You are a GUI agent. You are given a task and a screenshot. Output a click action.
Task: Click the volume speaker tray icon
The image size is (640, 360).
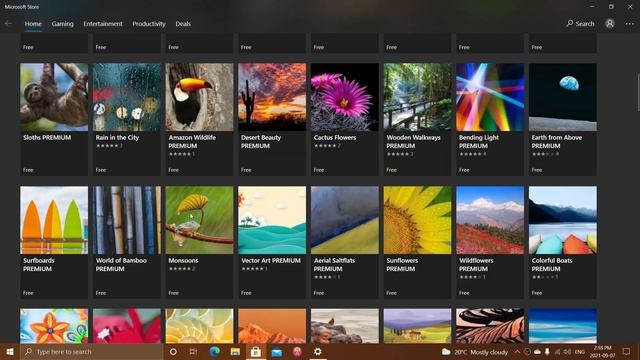(567, 352)
